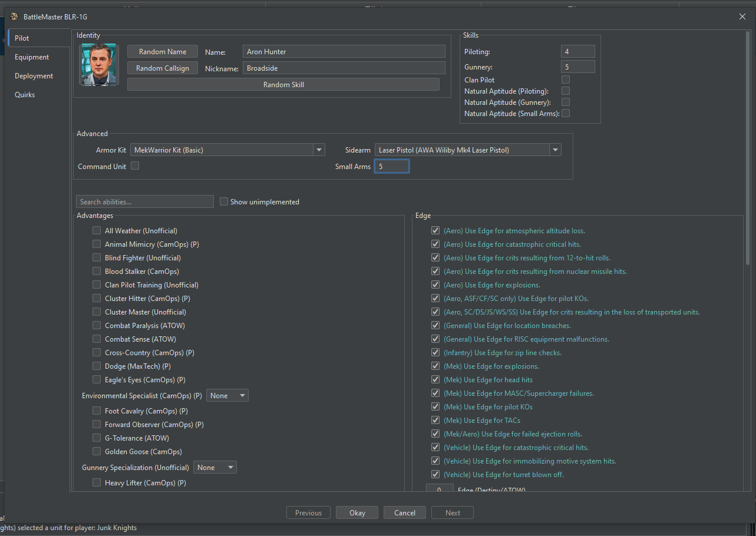Expand the Environmental Specialist dropdown

227,396
